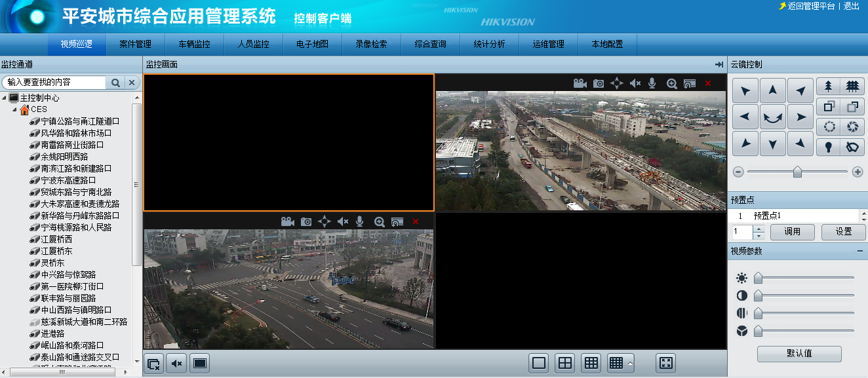
Task: Take snapshot in bottom-left video pane
Action: (306, 221)
